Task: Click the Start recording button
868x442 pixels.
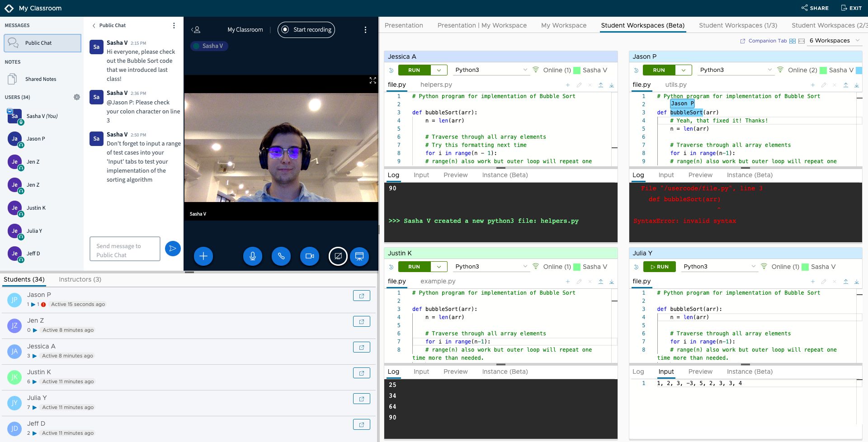Action: tap(306, 29)
